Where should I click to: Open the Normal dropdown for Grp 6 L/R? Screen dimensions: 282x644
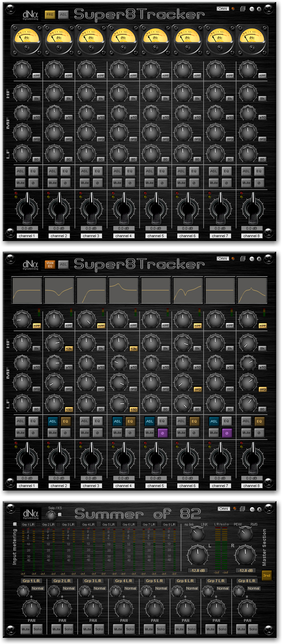(x=192, y=588)
